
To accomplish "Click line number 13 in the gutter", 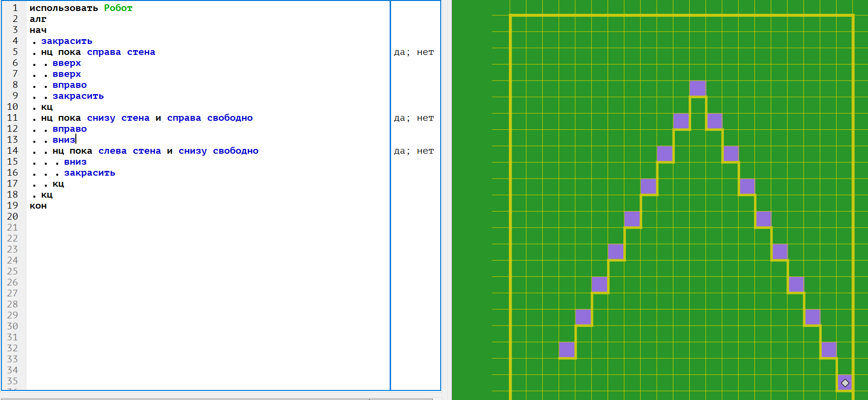I will pyautogui.click(x=12, y=140).
